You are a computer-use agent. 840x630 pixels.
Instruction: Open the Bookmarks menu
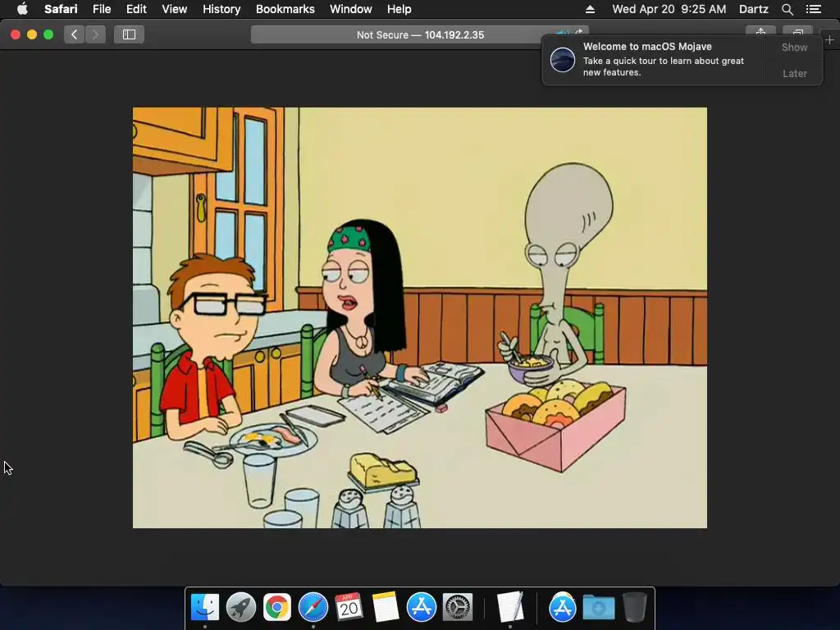(x=285, y=9)
